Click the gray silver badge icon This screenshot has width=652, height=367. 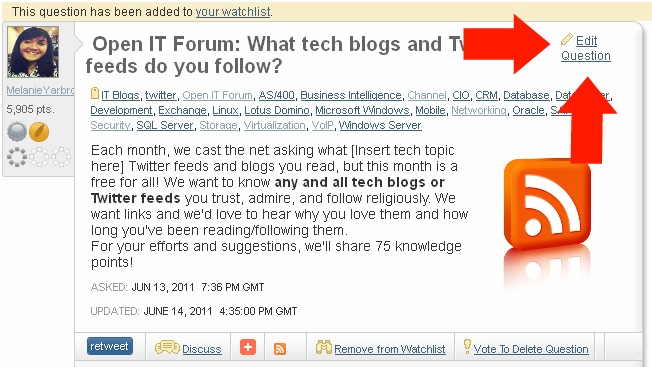(x=17, y=132)
